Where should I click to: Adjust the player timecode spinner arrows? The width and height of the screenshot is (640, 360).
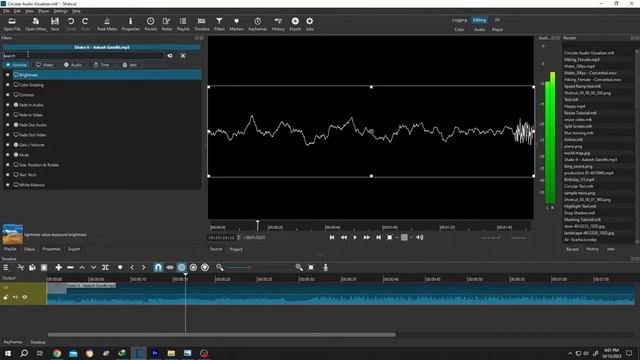[x=239, y=237]
